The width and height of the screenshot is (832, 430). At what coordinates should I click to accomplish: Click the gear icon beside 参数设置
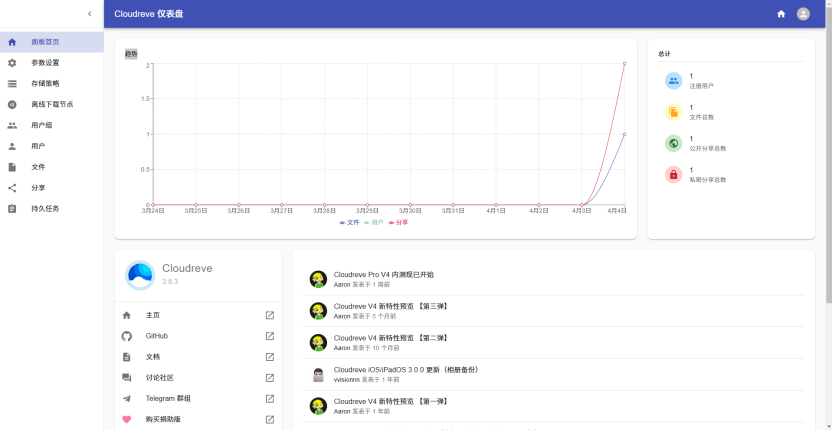(12, 63)
